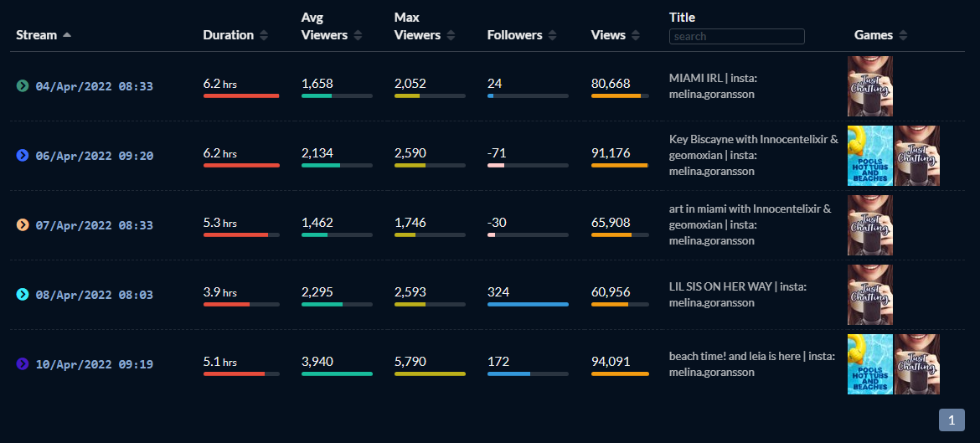Image resolution: width=980 pixels, height=443 pixels.
Task: Open the 06/Apr/2022 09:20 stream link
Action: (x=94, y=156)
